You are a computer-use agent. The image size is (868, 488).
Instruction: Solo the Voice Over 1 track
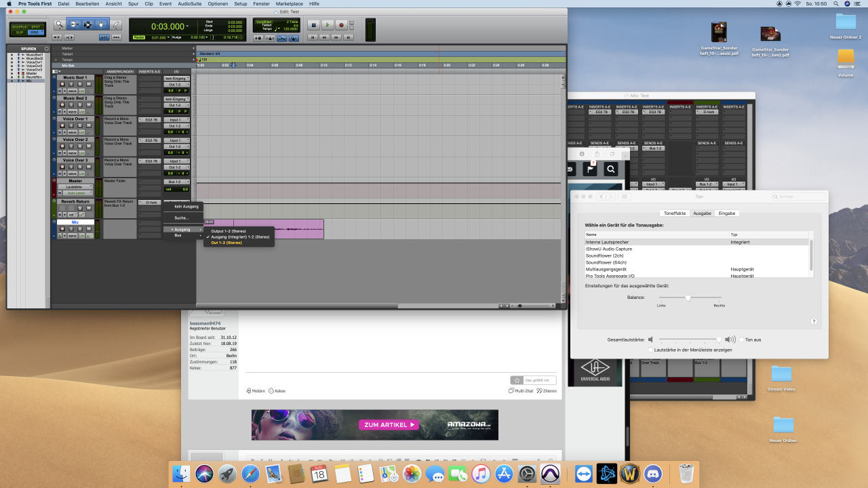(80, 125)
